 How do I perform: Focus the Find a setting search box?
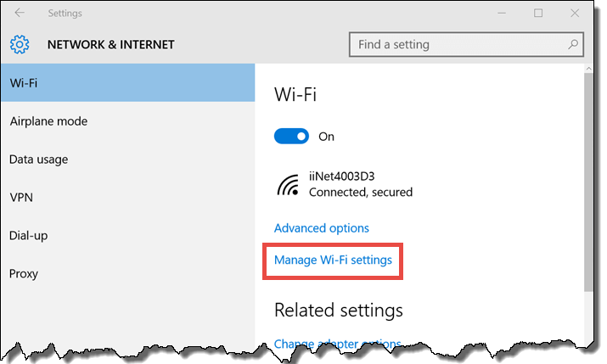[x=466, y=44]
